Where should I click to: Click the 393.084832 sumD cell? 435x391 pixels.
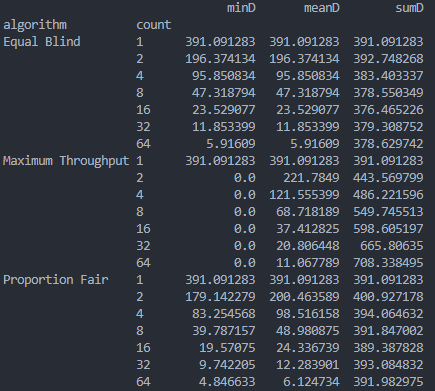pos(388,365)
